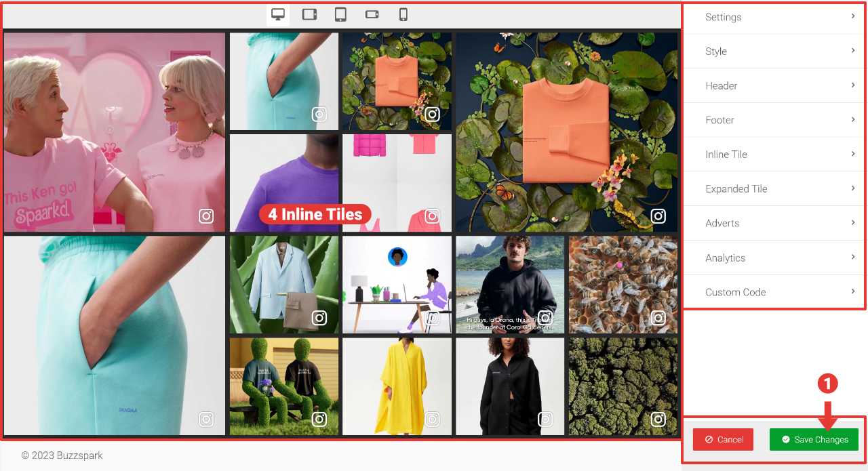Select the mobile portrait preview icon
The width and height of the screenshot is (868, 471).
403,14
